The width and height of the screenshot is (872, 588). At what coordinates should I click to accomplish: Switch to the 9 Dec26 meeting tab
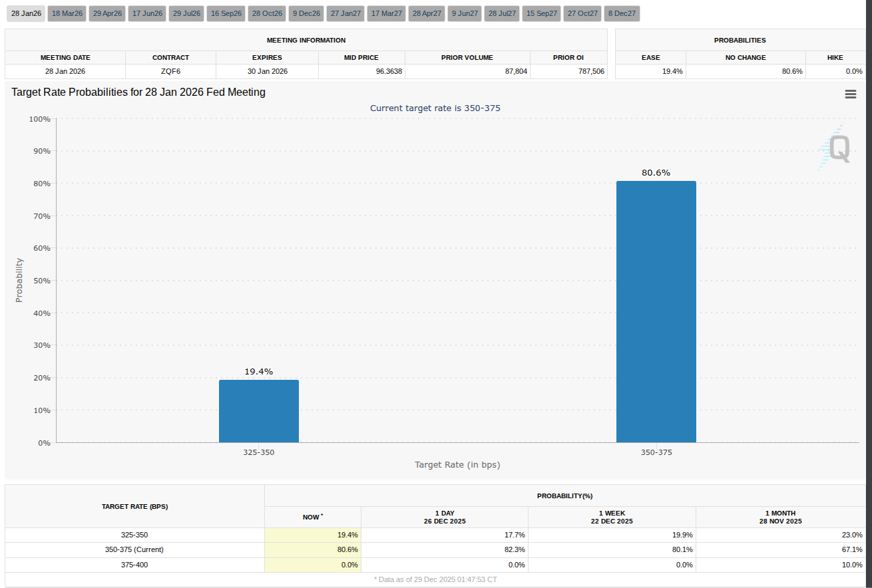tap(306, 13)
